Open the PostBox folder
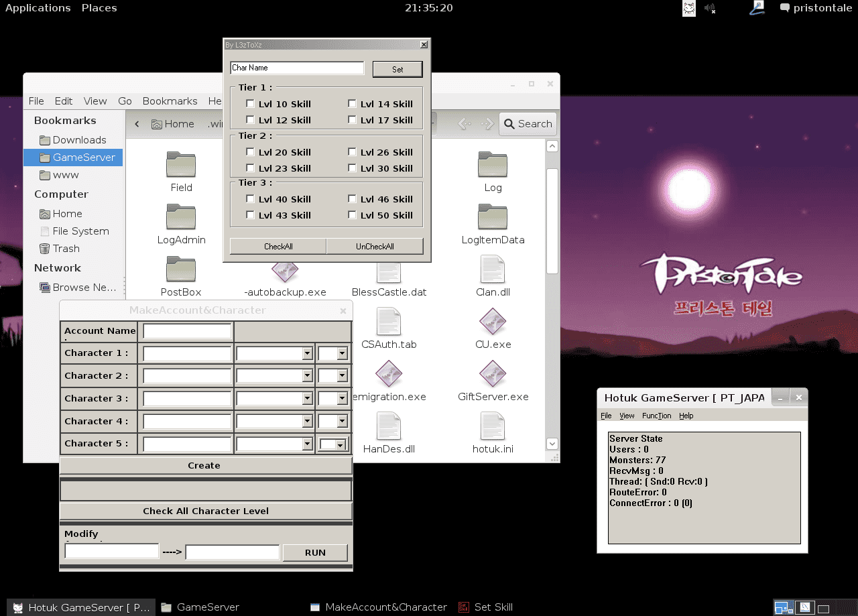The height and width of the screenshot is (616, 858). [x=181, y=269]
